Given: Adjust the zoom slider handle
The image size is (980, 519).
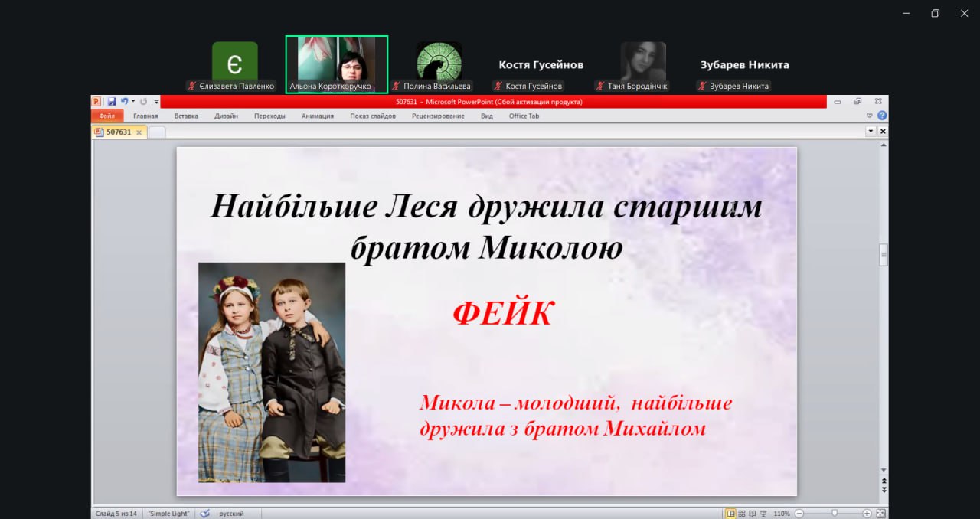Looking at the screenshot, I should click(834, 513).
